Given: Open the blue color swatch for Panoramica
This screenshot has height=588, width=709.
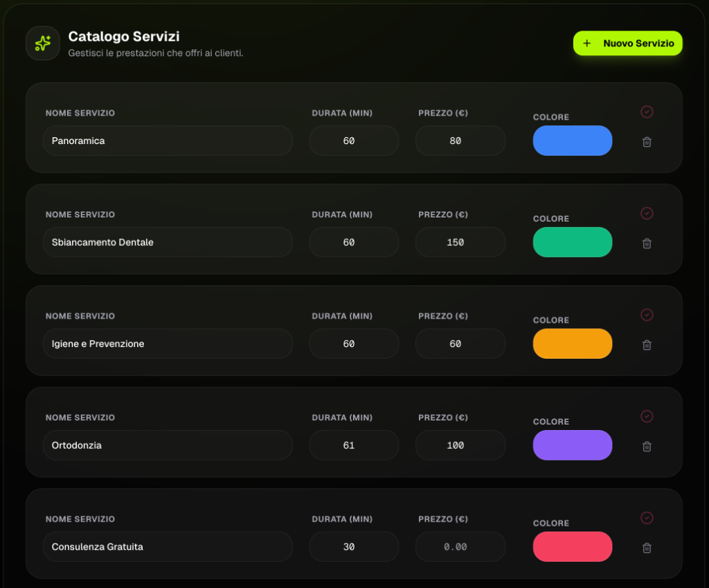Looking at the screenshot, I should coord(573,141).
